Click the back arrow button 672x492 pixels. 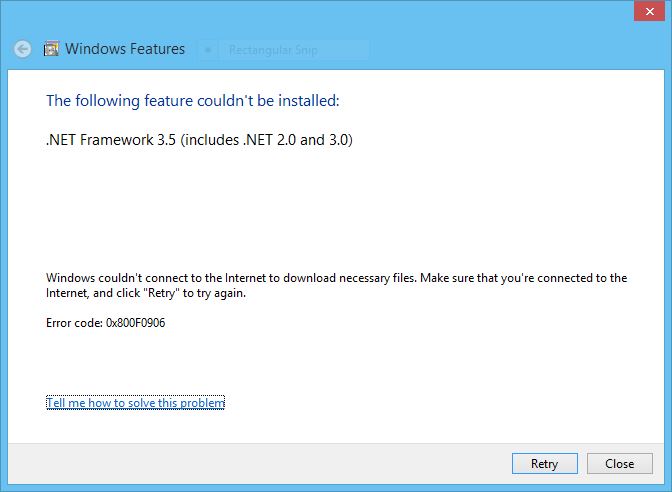22,49
